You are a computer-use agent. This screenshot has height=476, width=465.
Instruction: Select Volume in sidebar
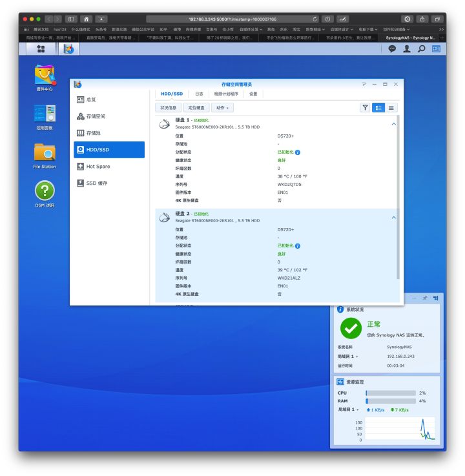109,116
